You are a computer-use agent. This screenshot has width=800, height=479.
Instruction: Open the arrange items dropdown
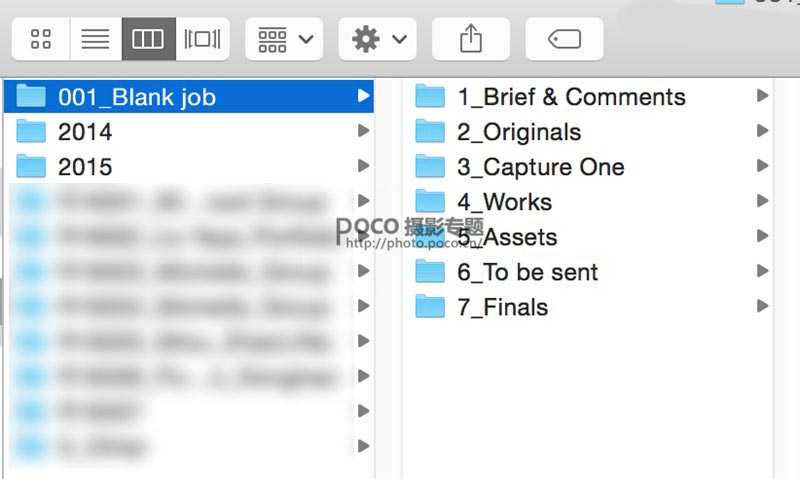tap(284, 39)
